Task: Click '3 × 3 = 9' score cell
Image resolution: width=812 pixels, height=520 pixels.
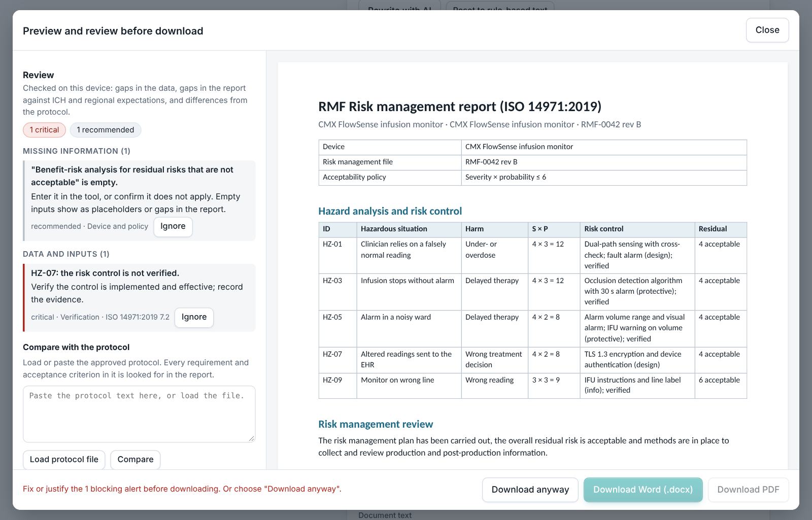Action: coord(554,386)
